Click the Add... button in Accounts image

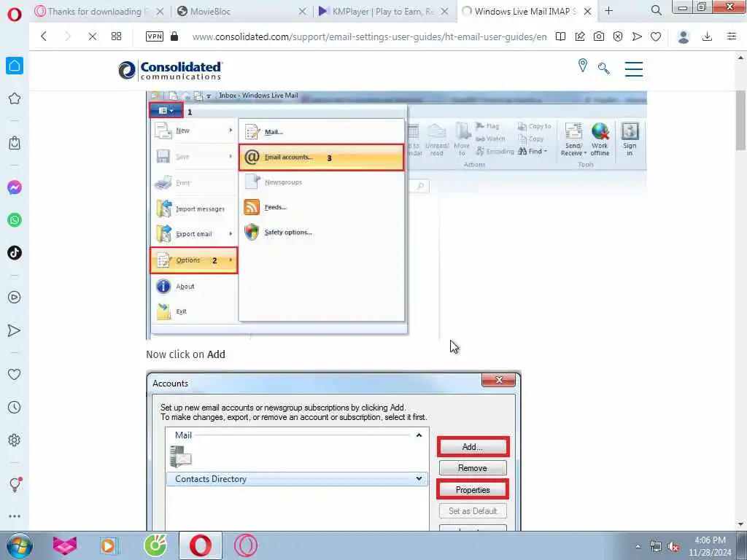(x=473, y=447)
